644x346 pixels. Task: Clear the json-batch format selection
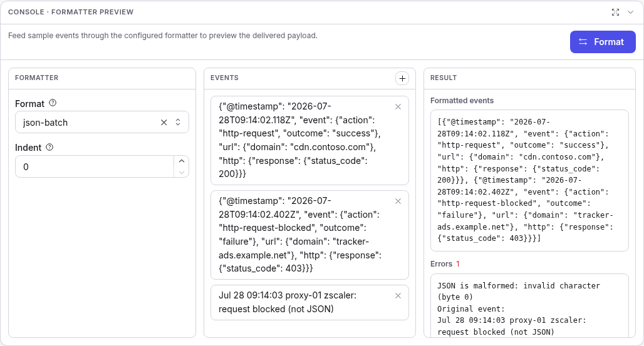[x=164, y=122]
